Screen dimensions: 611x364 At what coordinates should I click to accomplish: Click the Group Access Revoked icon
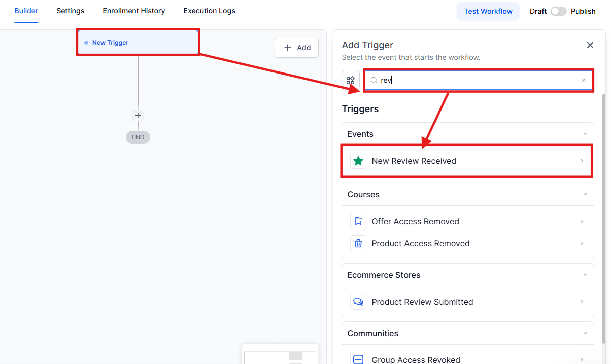358,359
